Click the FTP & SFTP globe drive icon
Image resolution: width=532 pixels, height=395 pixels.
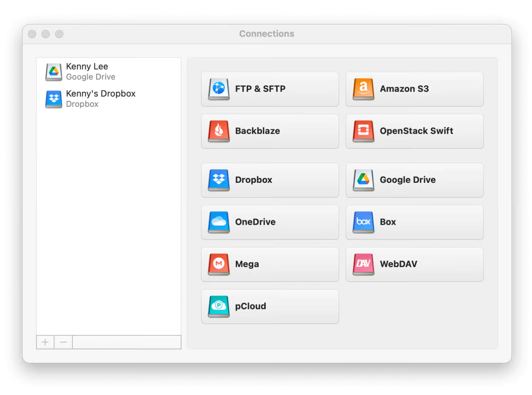tap(219, 89)
